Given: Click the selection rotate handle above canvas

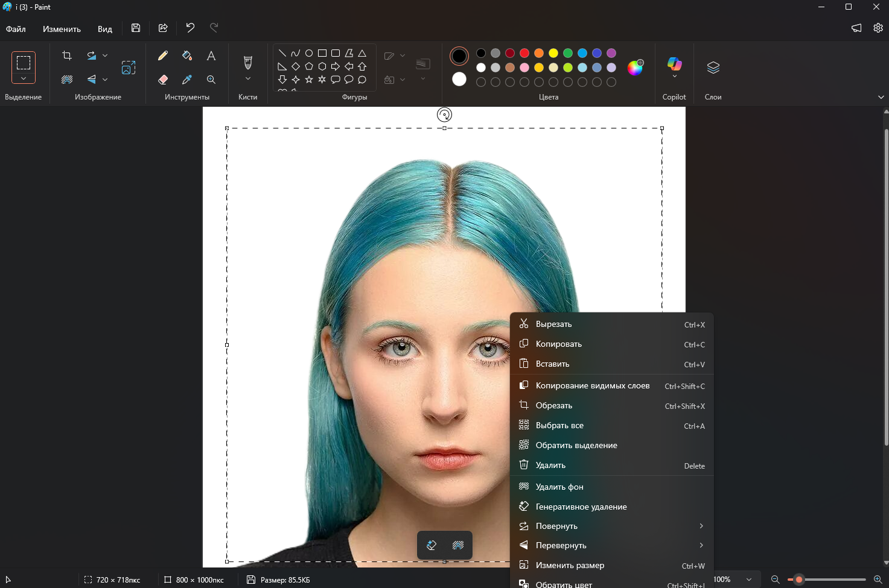Looking at the screenshot, I should click(445, 115).
